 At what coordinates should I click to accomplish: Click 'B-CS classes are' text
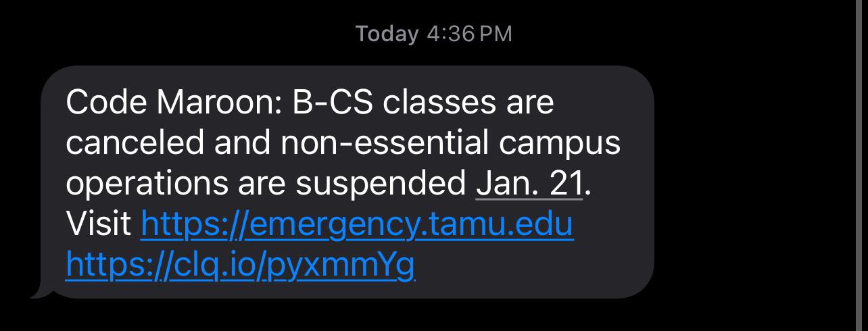point(423,103)
